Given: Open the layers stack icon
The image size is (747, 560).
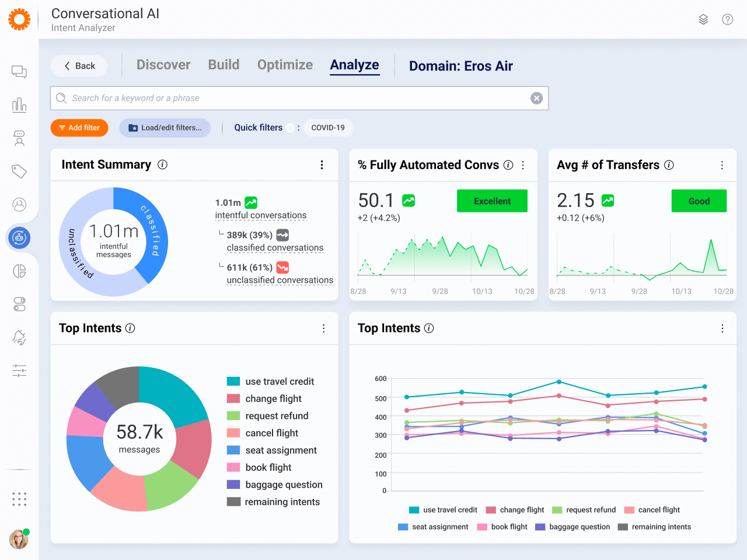Looking at the screenshot, I should click(703, 19).
